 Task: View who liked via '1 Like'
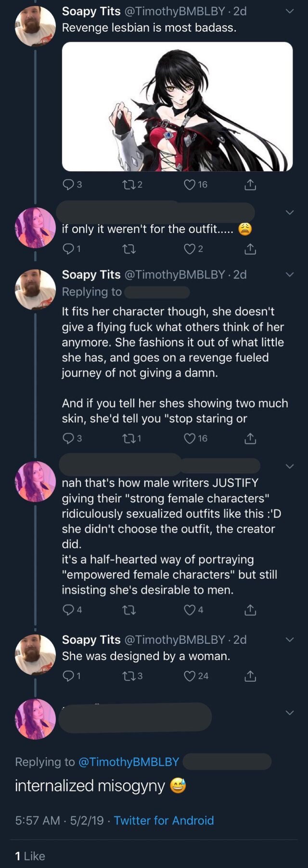point(30,856)
